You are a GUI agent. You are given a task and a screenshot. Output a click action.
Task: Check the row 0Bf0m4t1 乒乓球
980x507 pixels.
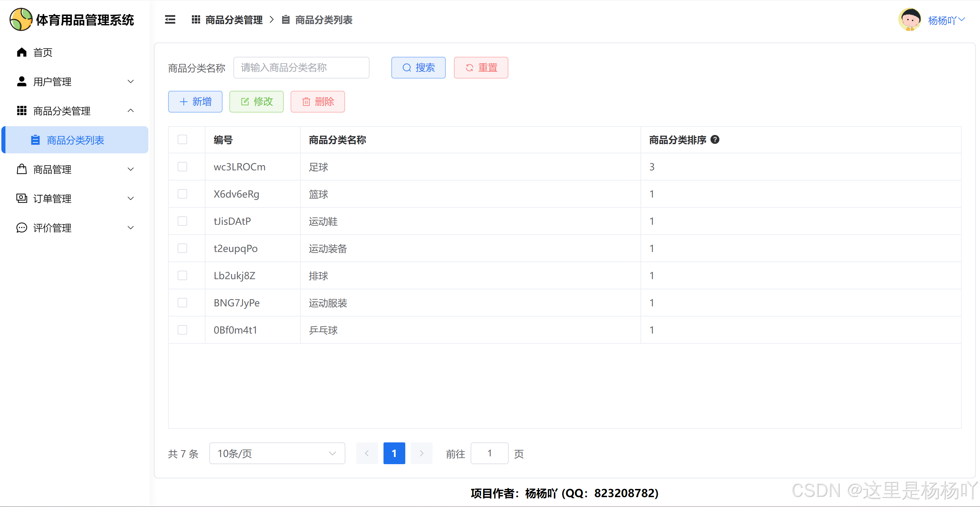[182, 329]
